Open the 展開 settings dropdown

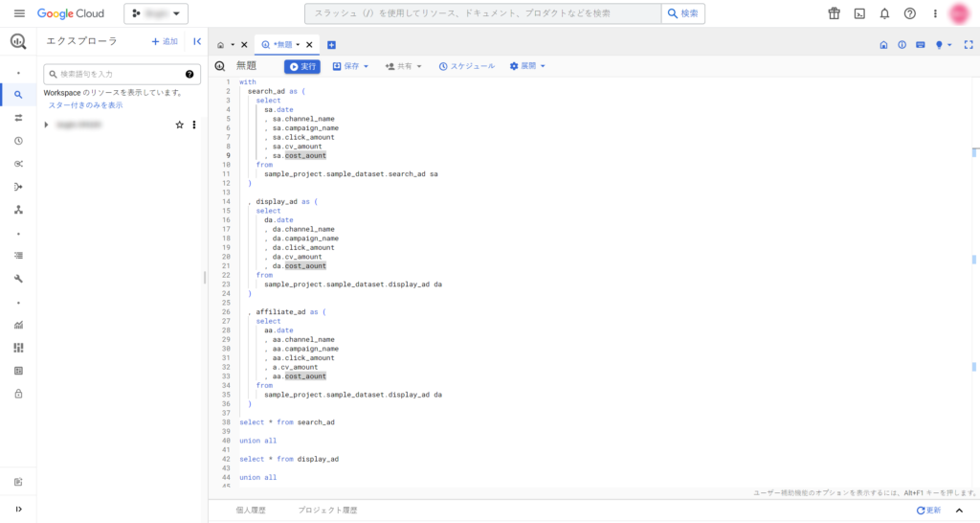pyautogui.click(x=527, y=66)
